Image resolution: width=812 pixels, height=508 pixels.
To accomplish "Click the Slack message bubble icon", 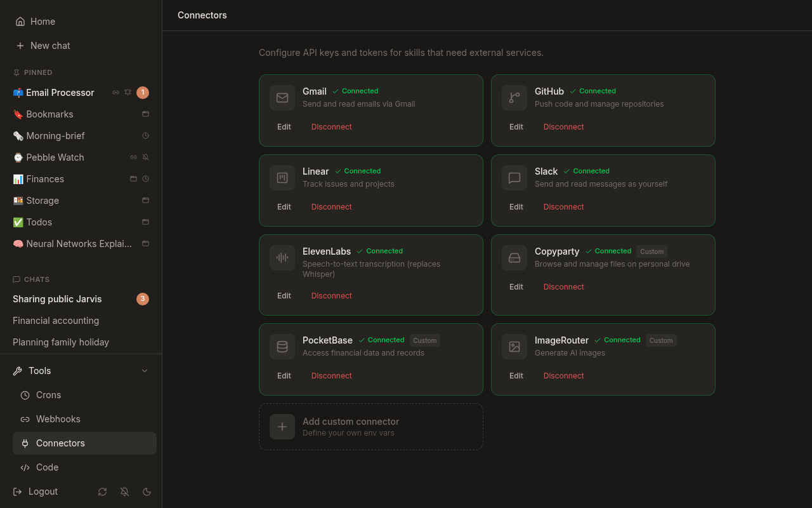I will tap(514, 178).
